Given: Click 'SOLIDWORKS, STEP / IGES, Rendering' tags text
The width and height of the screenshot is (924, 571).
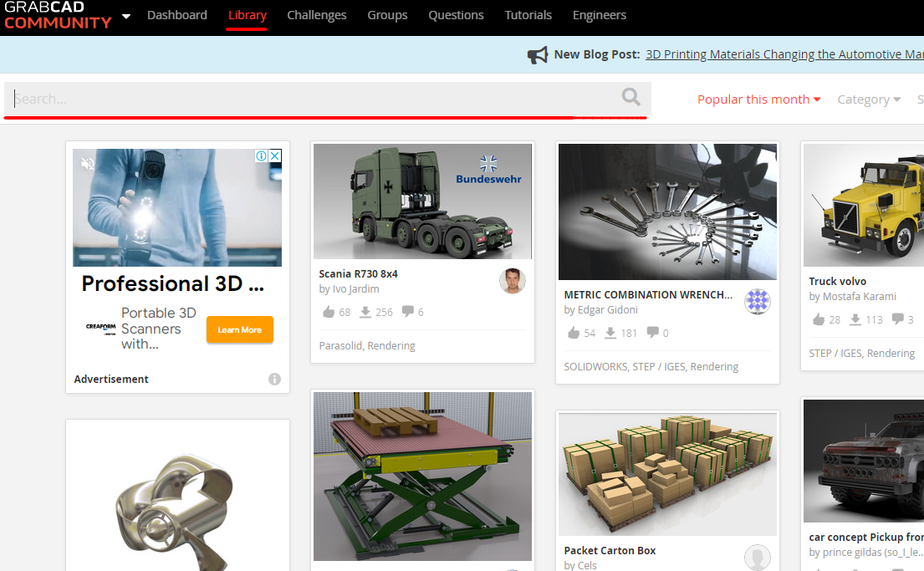Looking at the screenshot, I should pyautogui.click(x=651, y=366).
